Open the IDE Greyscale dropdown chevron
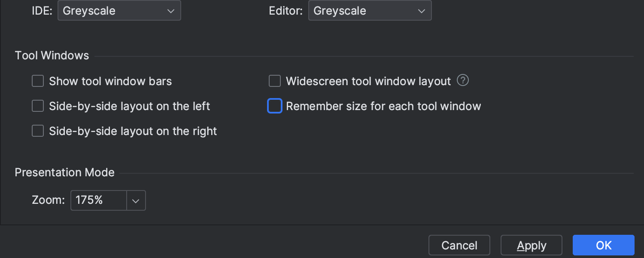Screen dimensions: 644x258 [172, 10]
